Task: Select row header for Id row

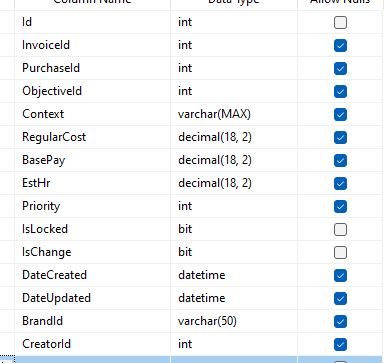Action: (x=7, y=22)
